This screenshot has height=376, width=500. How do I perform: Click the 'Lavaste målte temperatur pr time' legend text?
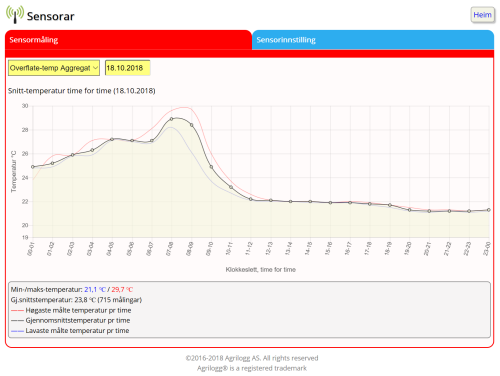(x=77, y=331)
